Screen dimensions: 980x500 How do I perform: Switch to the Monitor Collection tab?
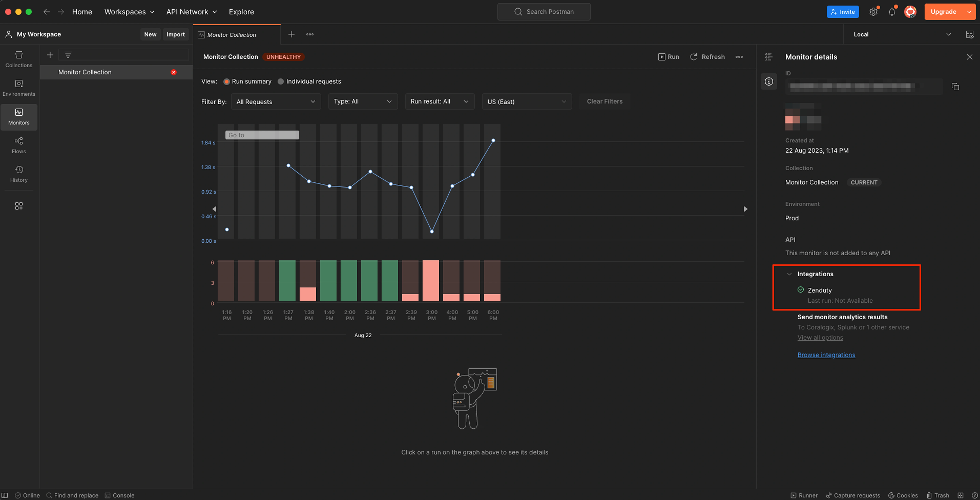[232, 35]
